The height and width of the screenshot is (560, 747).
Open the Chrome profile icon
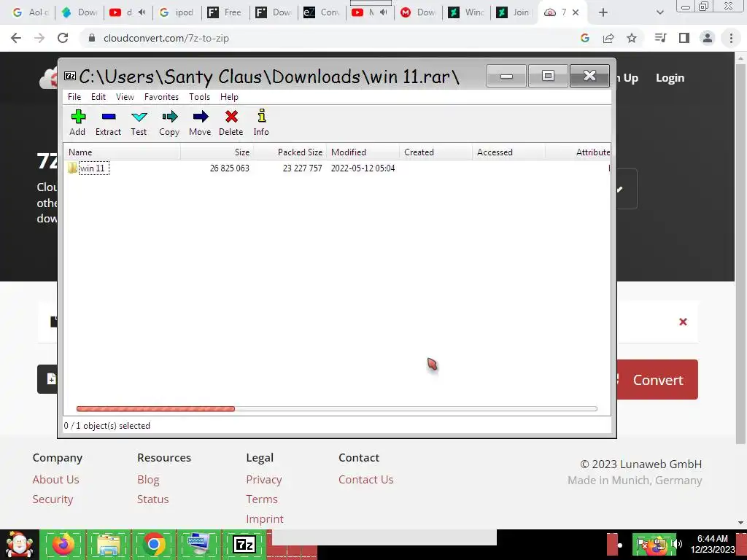point(708,38)
